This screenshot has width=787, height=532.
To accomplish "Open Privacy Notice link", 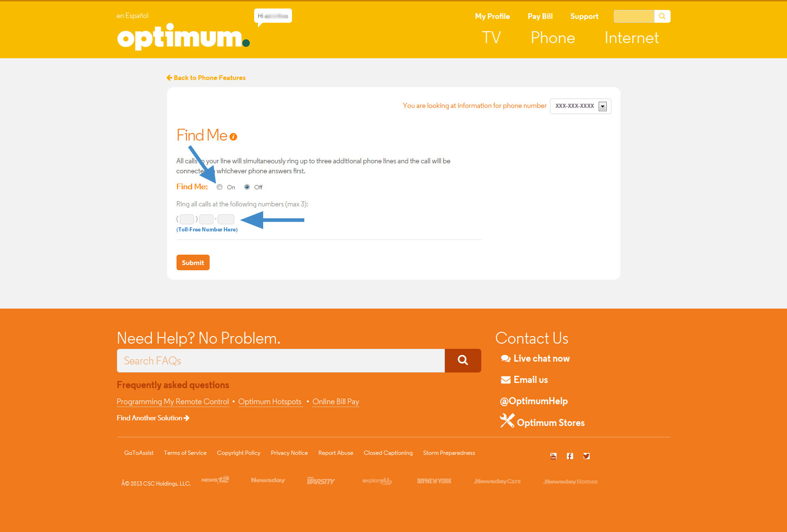I will pos(289,453).
